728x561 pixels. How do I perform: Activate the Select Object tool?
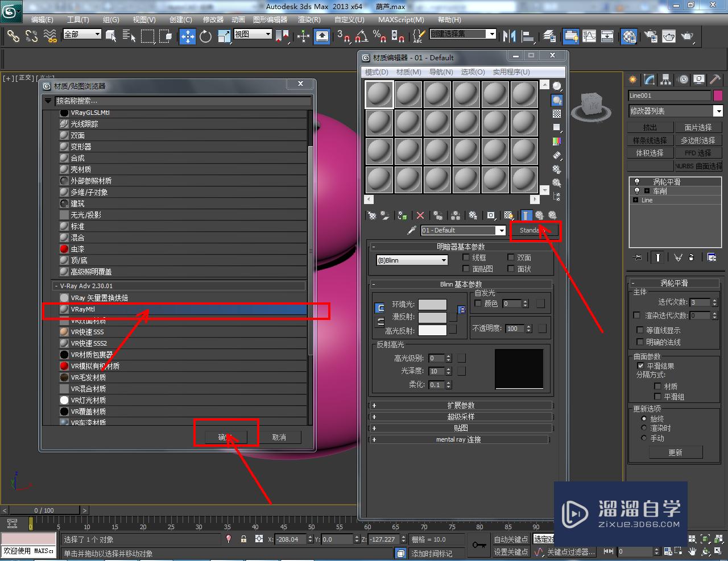click(111, 36)
